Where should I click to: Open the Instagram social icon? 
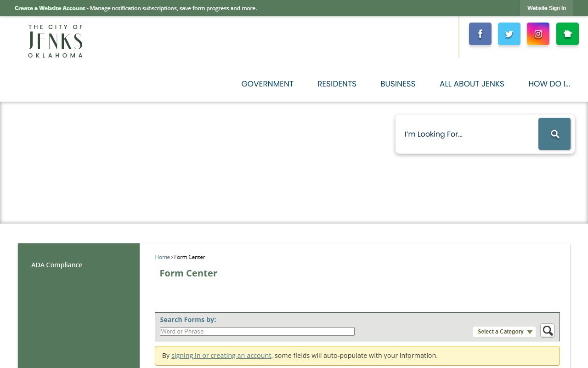[x=538, y=34]
